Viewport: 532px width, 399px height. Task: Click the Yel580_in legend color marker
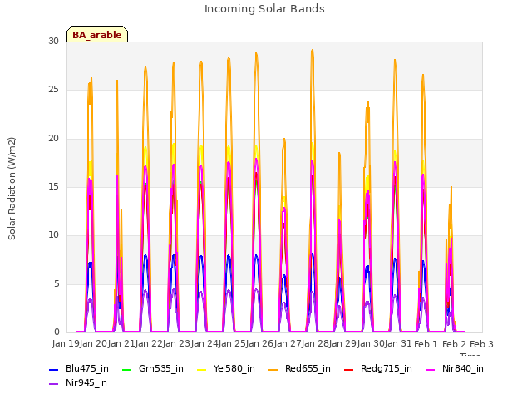pos(201,369)
